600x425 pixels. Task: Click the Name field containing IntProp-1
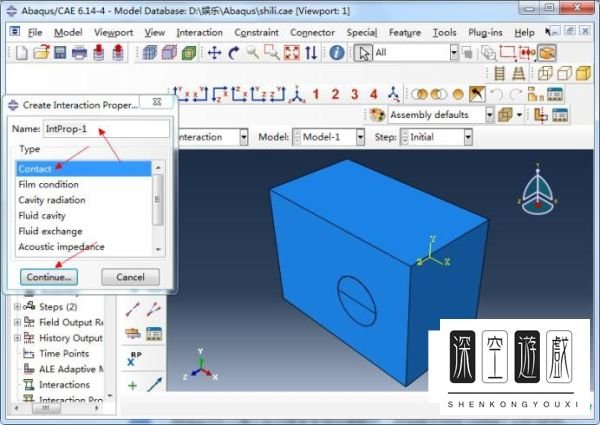pyautogui.click(x=105, y=129)
